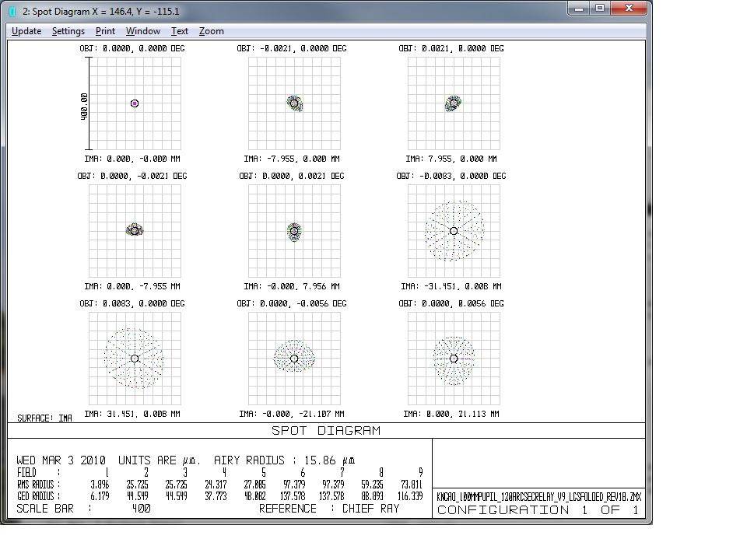Click the SURFACE: IMA label
Image resolution: width=747 pixels, height=560 pixels.
(x=44, y=418)
